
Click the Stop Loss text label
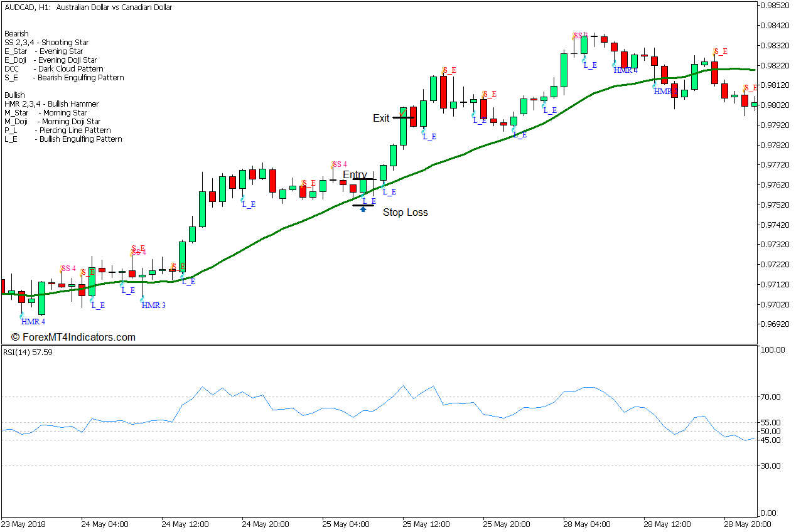(x=405, y=213)
